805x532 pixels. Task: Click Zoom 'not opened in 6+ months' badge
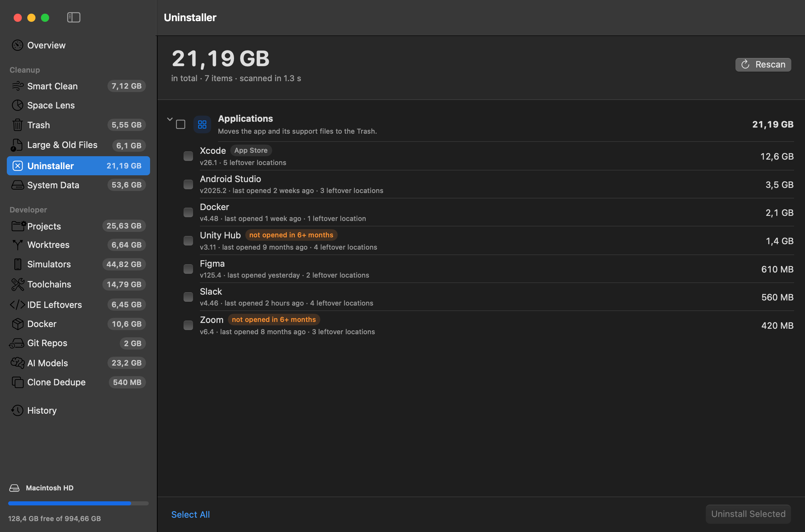pos(274,320)
